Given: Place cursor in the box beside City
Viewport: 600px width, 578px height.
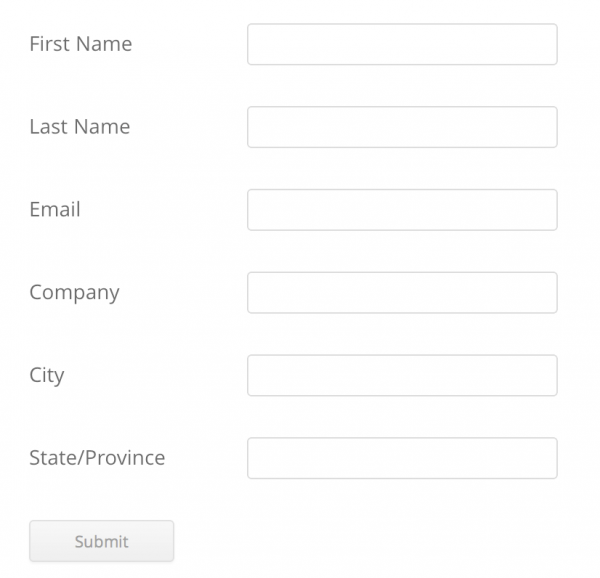Looking at the screenshot, I should [x=402, y=375].
